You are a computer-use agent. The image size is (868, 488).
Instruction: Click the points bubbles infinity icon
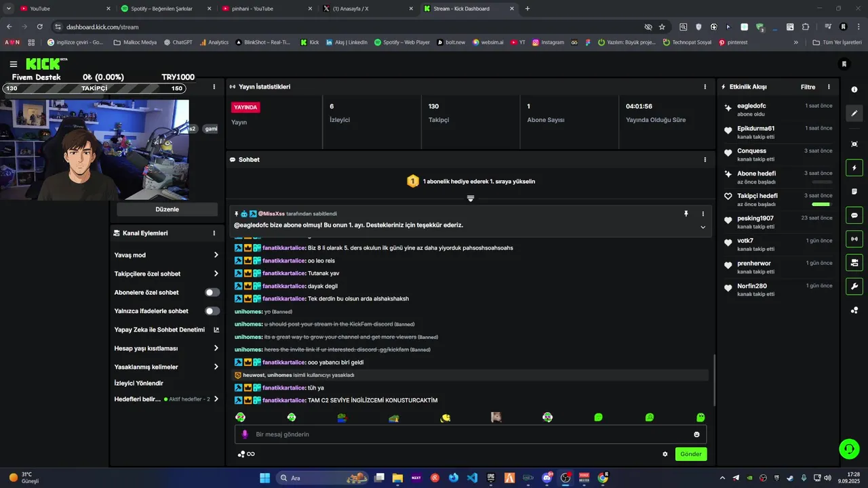(246, 454)
